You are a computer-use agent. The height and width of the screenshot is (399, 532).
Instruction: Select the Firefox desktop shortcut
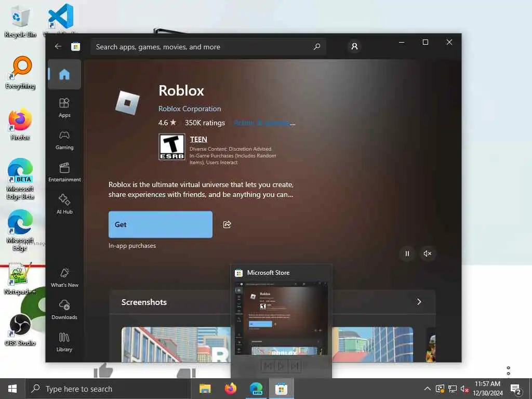click(x=20, y=124)
